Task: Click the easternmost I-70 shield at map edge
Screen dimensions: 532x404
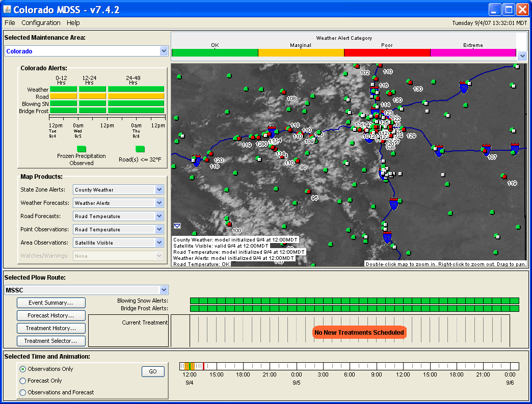Action: point(515,148)
